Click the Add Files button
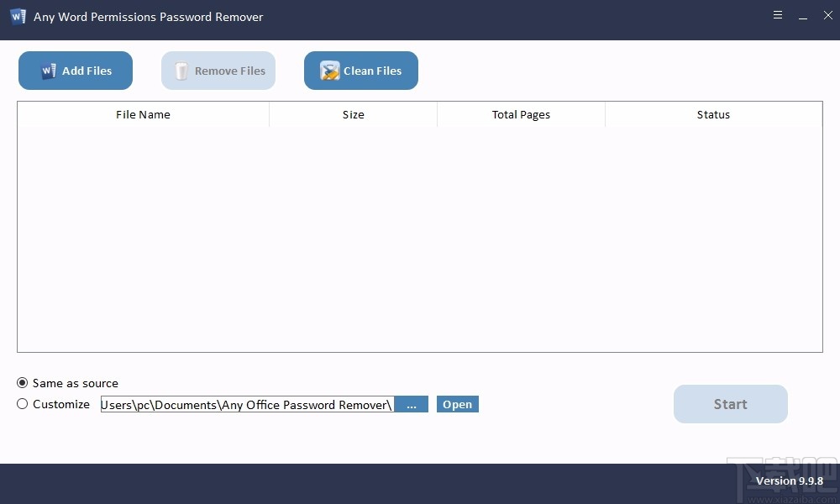This screenshot has width=840, height=504. 75,71
